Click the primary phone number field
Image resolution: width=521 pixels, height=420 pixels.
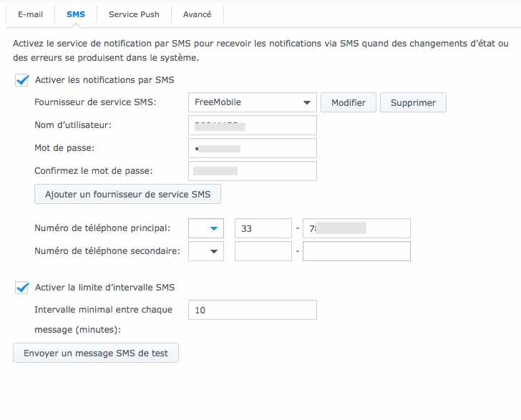tap(356, 228)
